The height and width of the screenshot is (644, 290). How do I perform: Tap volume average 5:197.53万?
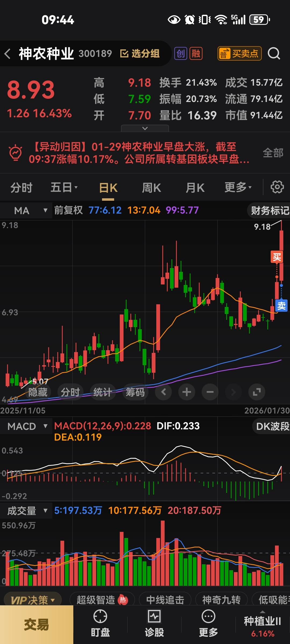coord(78,510)
